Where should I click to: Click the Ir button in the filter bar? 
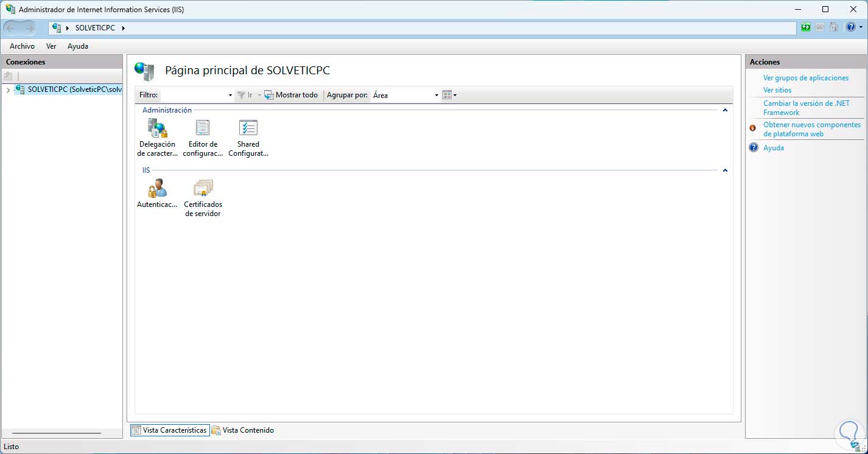click(x=245, y=95)
